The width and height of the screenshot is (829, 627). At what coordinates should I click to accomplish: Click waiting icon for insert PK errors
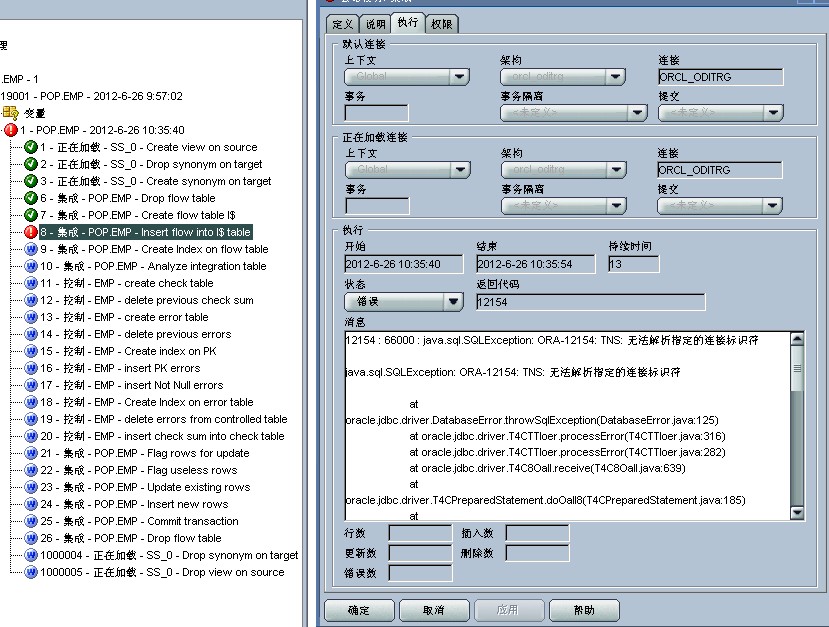(31, 368)
